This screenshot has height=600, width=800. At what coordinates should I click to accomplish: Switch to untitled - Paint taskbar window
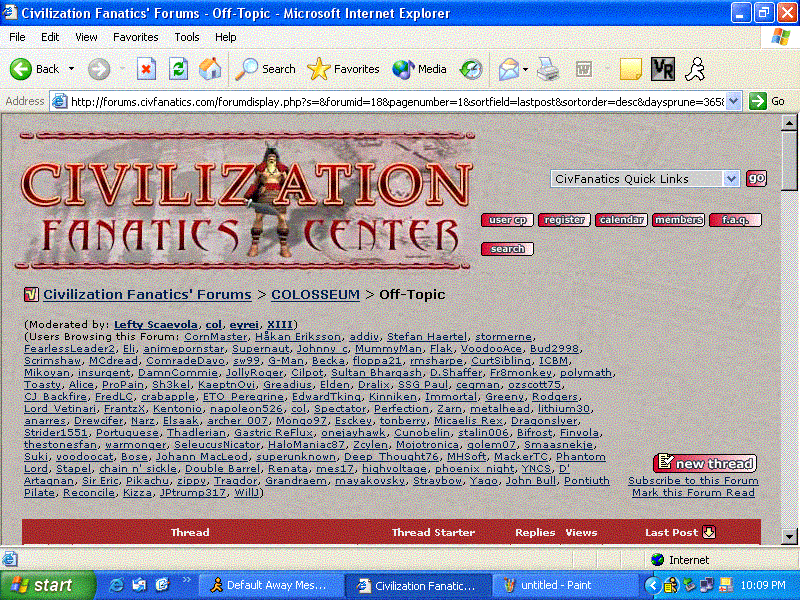(x=565, y=585)
